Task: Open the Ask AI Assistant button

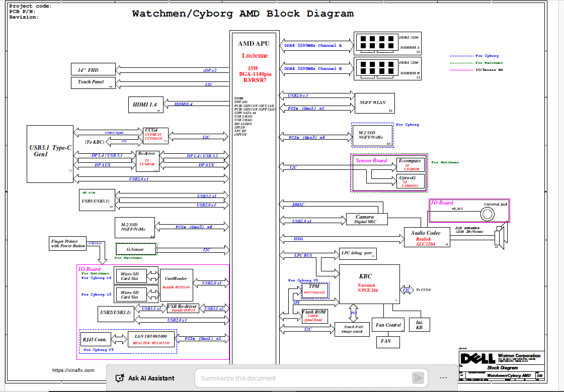Action: click(x=145, y=378)
